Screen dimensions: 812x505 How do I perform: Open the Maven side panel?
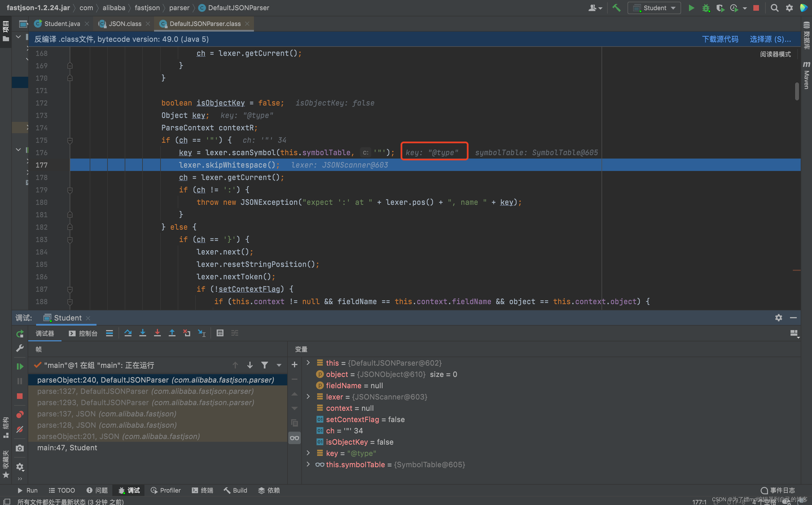[x=806, y=75]
